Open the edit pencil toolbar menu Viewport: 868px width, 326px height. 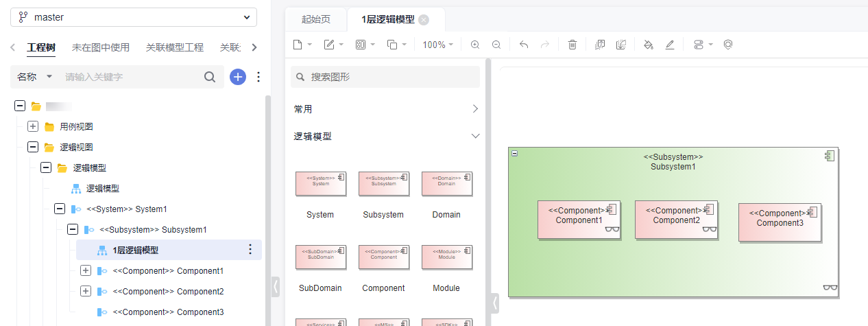click(334, 45)
